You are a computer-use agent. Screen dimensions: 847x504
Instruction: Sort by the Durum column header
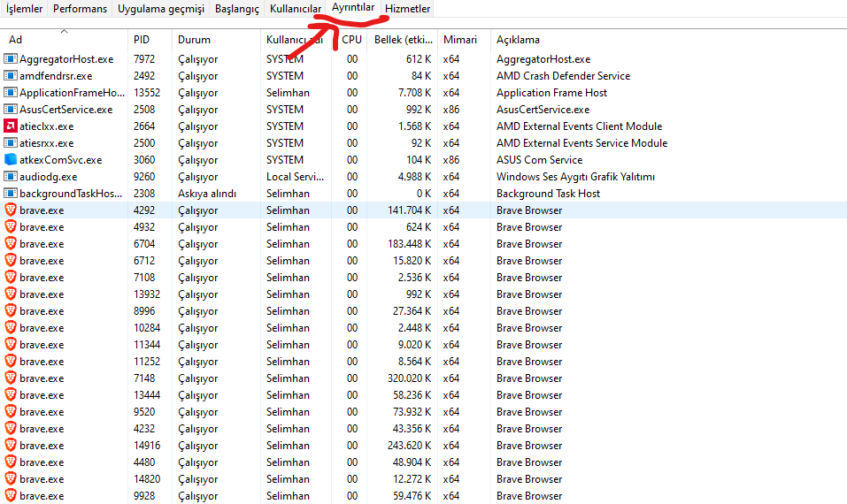216,40
